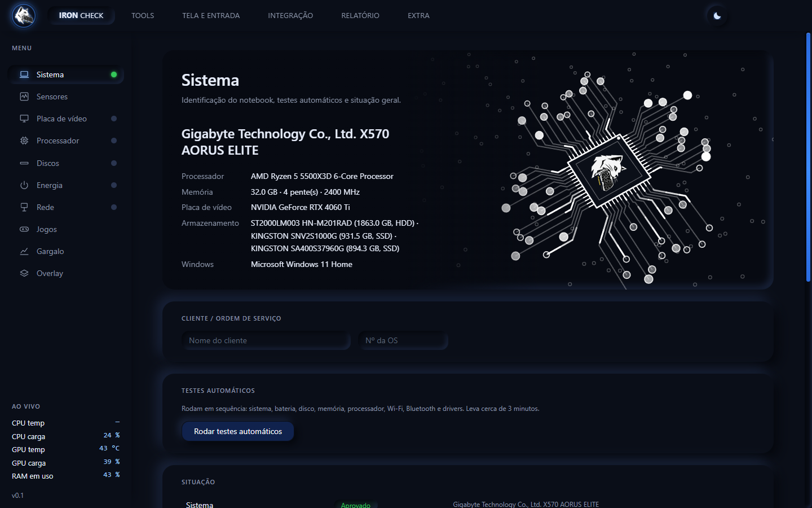Click the 'v0.1' version label
Screen dimensions: 812x508
pyautogui.click(x=17, y=496)
